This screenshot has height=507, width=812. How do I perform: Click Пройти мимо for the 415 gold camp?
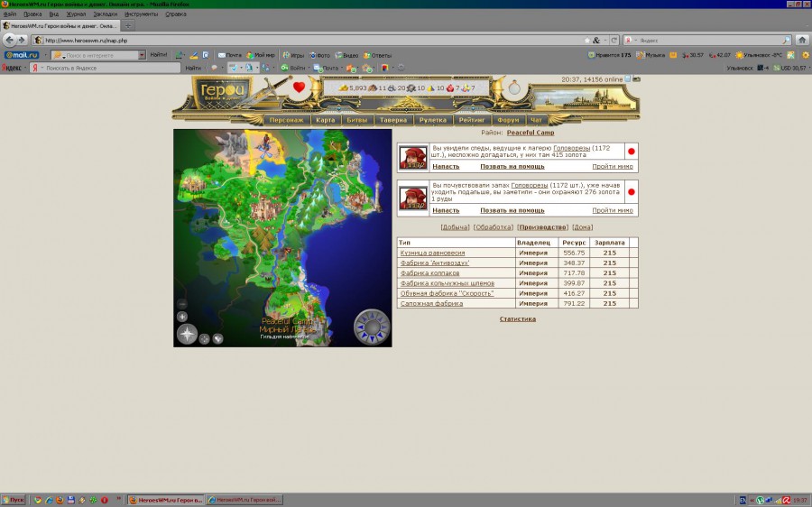click(613, 167)
